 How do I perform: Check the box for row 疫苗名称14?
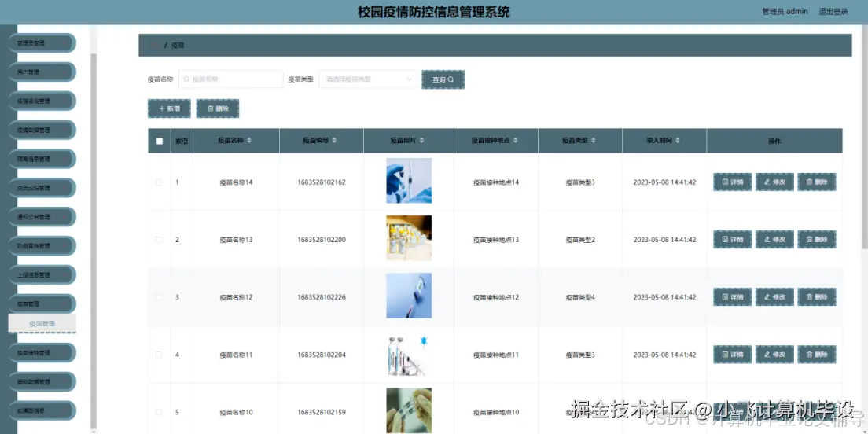pyautogui.click(x=159, y=182)
